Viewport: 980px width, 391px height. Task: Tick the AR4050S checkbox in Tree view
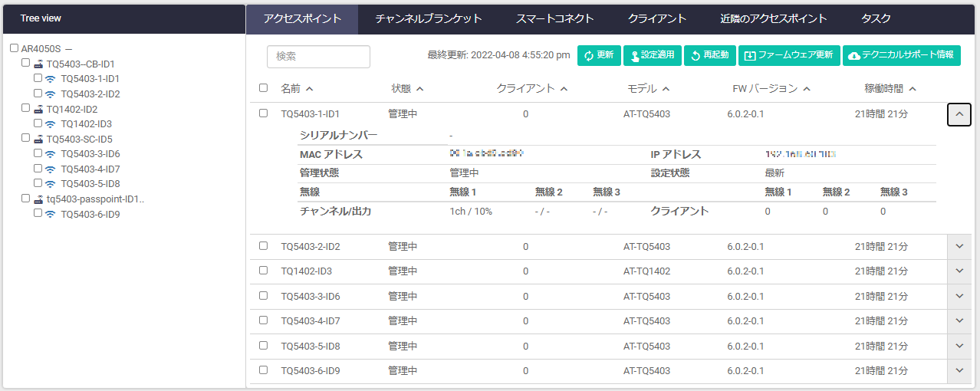coord(14,48)
